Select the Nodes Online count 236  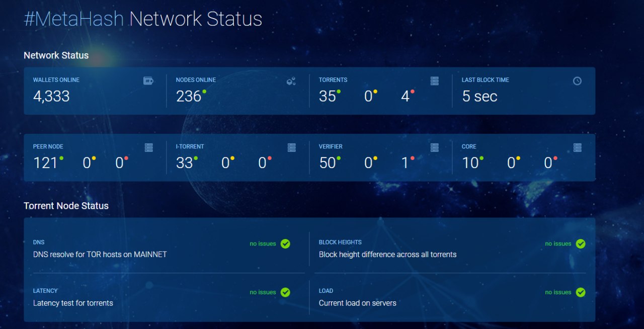tap(189, 97)
